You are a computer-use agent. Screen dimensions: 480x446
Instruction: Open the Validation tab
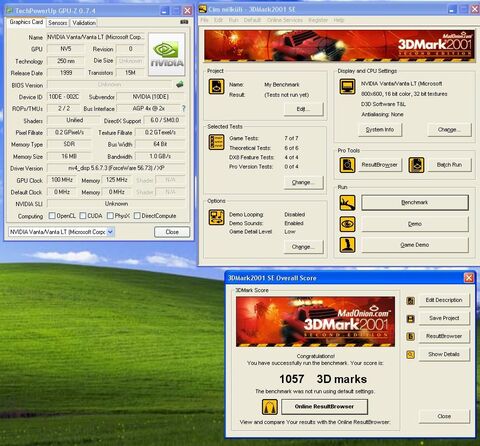pos(84,23)
